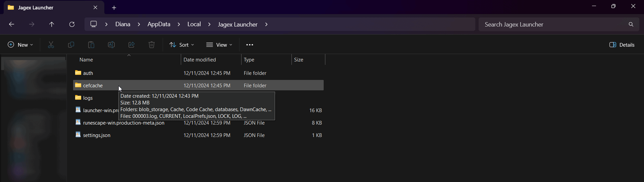Navigate to Diana in the breadcrumb
This screenshot has width=644, height=182.
(x=123, y=24)
